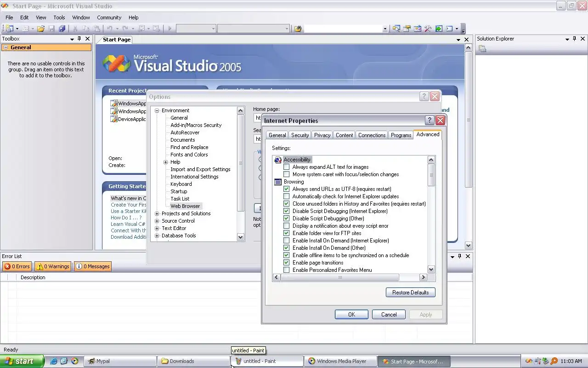Expand the Help node in Options tree
This screenshot has width=588, height=368.
(166, 162)
